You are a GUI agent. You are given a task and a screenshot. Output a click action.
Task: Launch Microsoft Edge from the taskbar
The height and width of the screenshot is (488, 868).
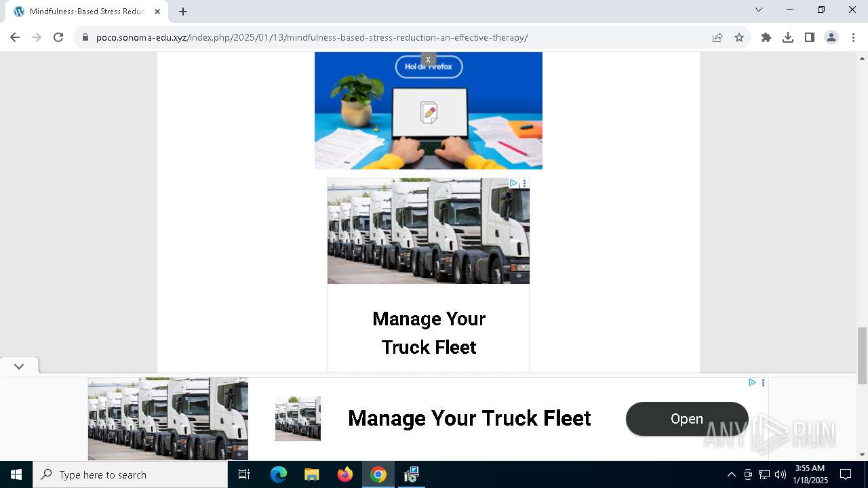click(x=279, y=474)
